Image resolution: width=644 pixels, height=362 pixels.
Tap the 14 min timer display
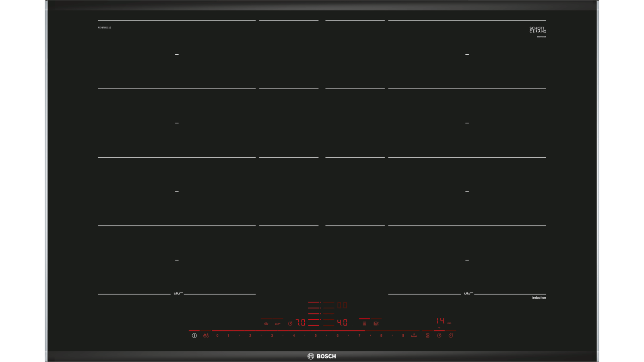pyautogui.click(x=441, y=321)
